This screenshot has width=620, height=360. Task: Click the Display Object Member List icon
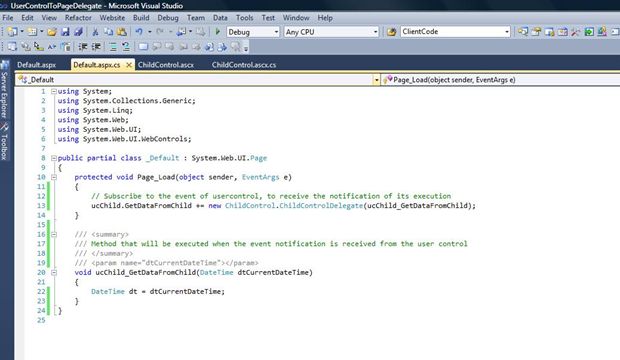point(12,47)
